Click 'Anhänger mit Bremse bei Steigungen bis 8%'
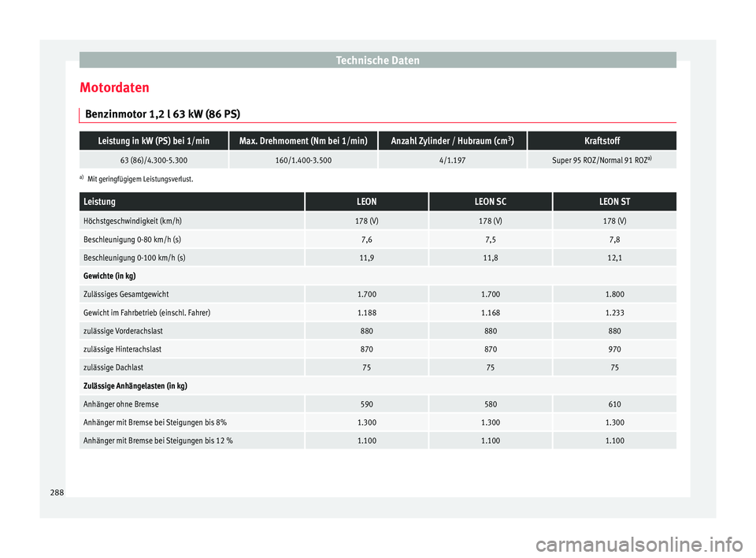The height and width of the screenshot is (558, 756). point(155,423)
